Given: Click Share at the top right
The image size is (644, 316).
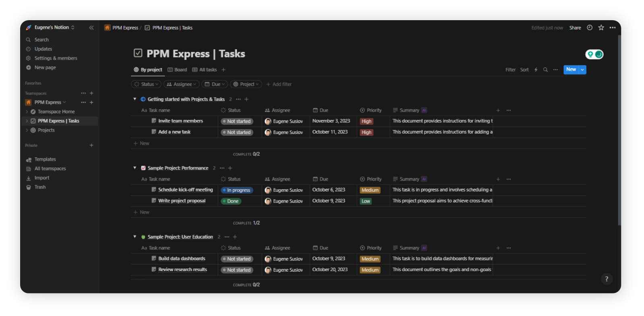Looking at the screenshot, I should (575, 28).
